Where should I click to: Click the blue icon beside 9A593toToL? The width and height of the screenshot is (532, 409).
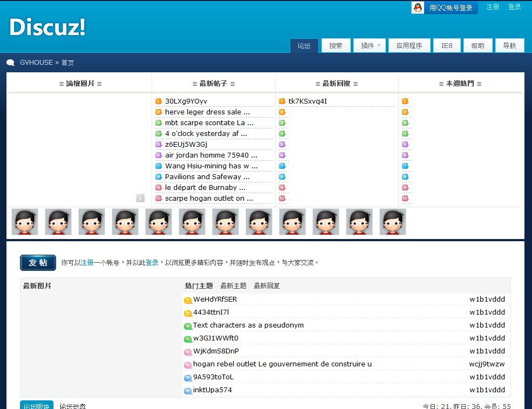point(188,377)
